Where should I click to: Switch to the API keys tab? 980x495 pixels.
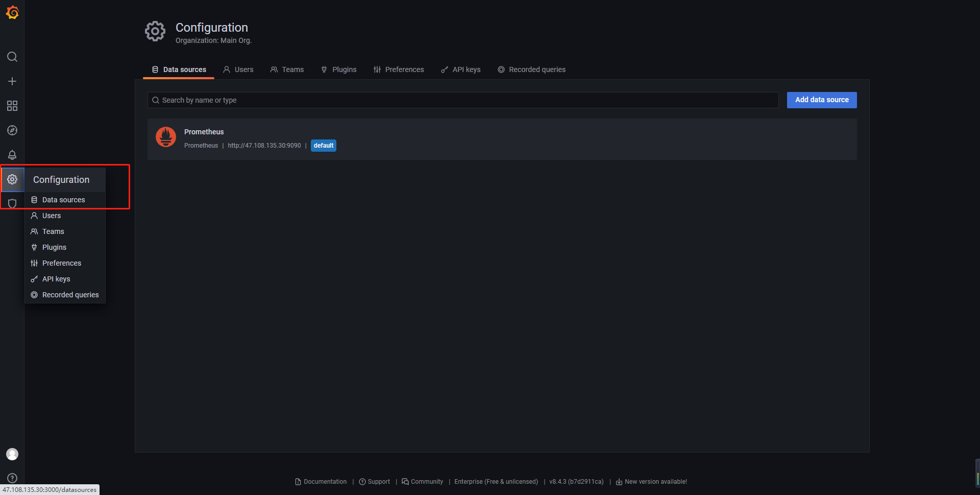(461, 69)
